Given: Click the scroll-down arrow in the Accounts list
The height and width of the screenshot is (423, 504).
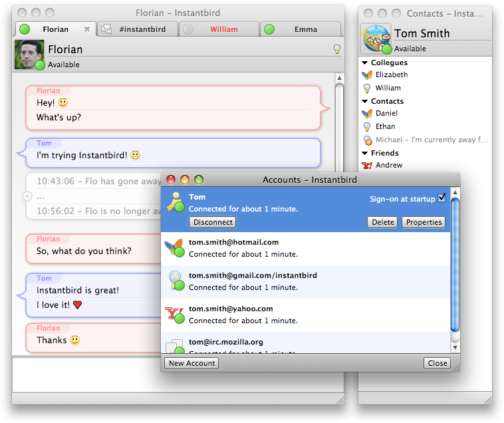Looking at the screenshot, I should [455, 347].
